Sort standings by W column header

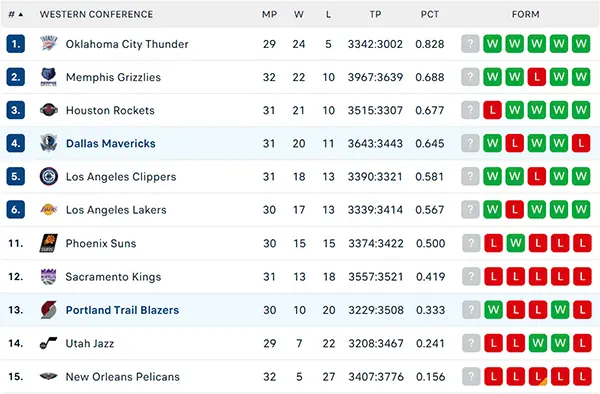pos(299,15)
